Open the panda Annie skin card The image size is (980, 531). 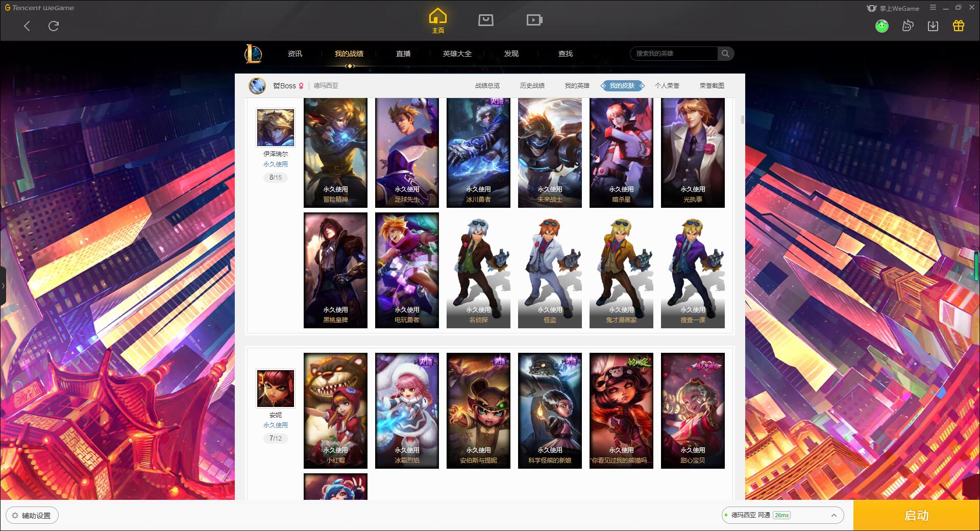click(x=621, y=411)
